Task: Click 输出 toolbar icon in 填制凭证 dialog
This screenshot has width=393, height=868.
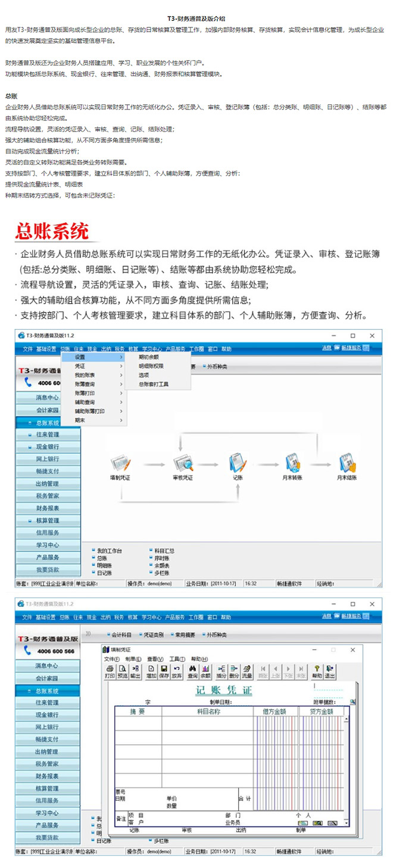Action: [135, 672]
